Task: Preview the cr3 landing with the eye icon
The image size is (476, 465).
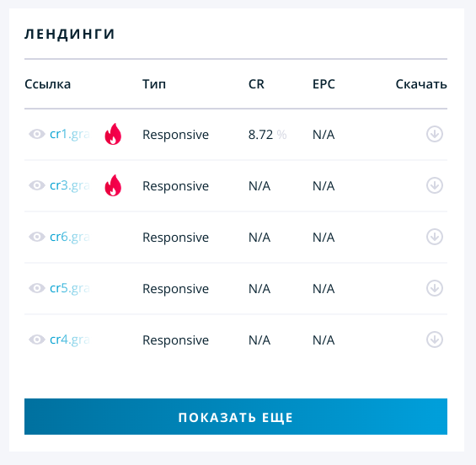Action: pyautogui.click(x=37, y=185)
